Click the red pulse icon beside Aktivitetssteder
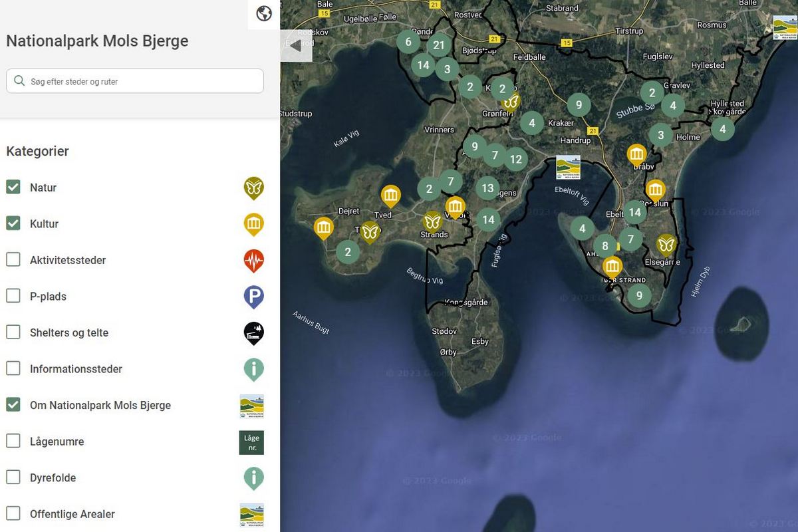Viewport: 798px width, 532px height. (253, 261)
